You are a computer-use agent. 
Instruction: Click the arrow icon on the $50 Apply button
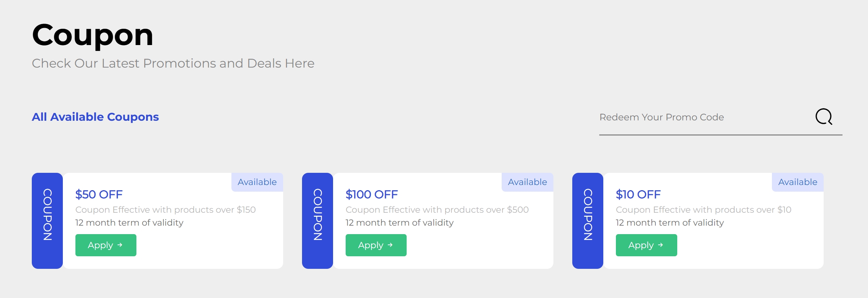120,245
